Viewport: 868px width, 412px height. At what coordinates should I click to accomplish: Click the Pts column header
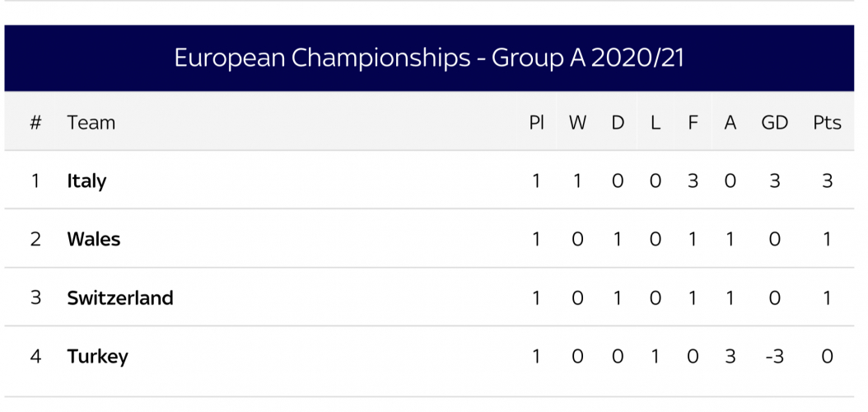(827, 123)
